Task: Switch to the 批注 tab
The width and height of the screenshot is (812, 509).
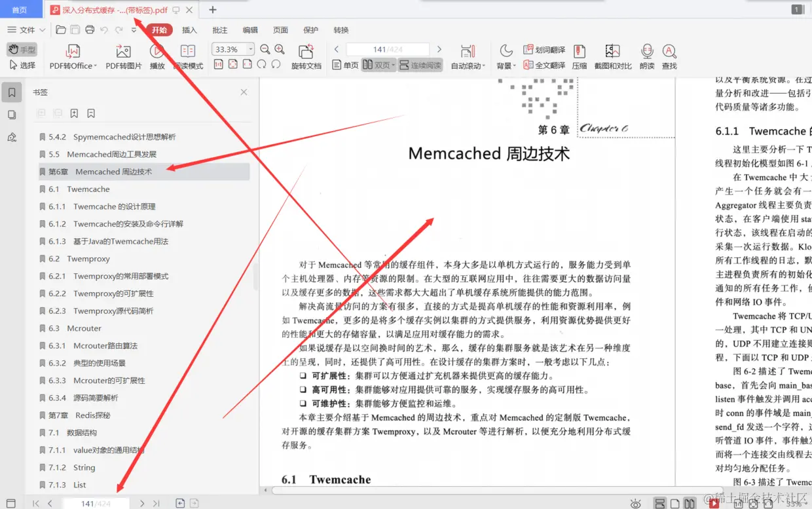Action: click(220, 30)
